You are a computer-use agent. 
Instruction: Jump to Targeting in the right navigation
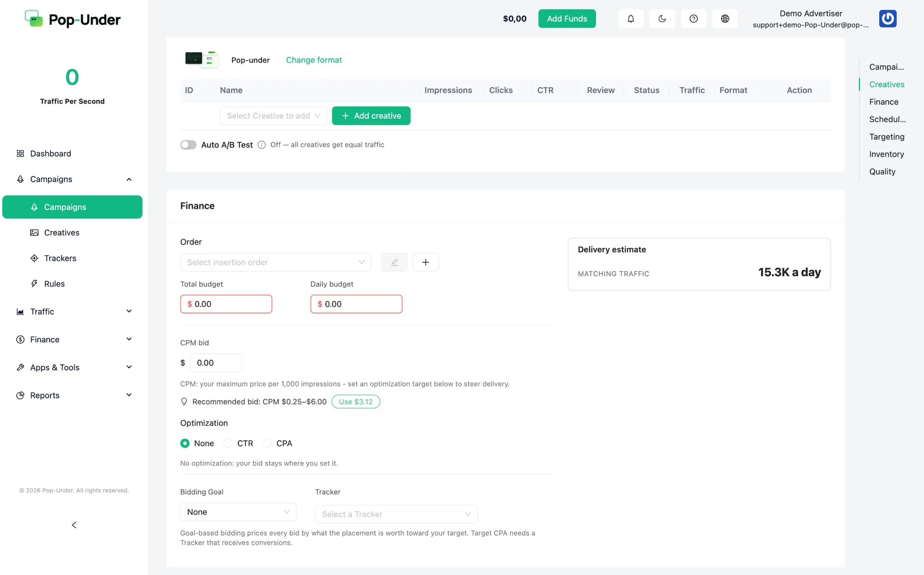pos(887,137)
